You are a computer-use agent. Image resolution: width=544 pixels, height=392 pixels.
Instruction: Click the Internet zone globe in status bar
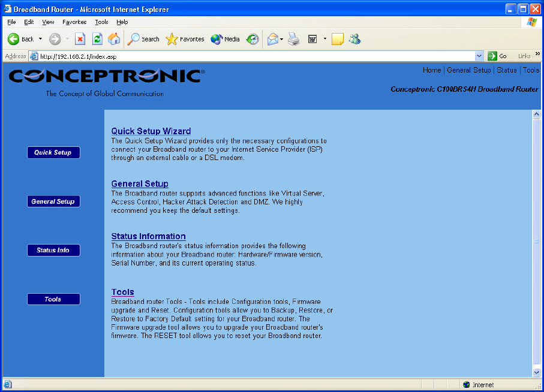466,385
